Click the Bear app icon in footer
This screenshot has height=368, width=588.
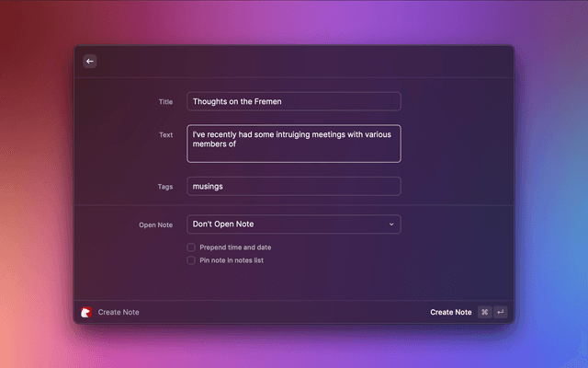click(x=87, y=312)
